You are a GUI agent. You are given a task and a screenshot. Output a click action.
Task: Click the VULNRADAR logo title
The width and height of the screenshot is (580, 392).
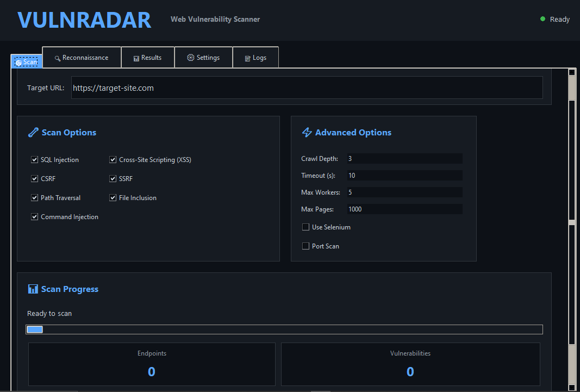tap(84, 20)
